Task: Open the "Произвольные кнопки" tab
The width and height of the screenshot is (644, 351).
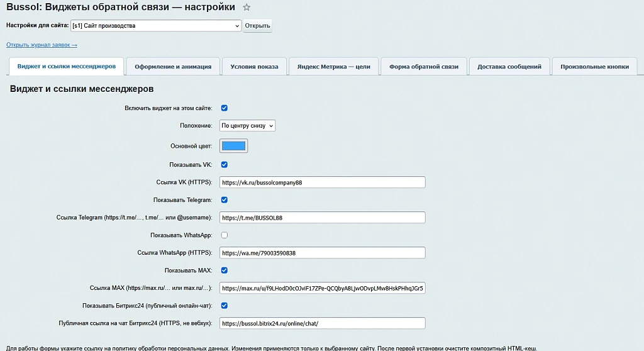Action: tap(595, 67)
